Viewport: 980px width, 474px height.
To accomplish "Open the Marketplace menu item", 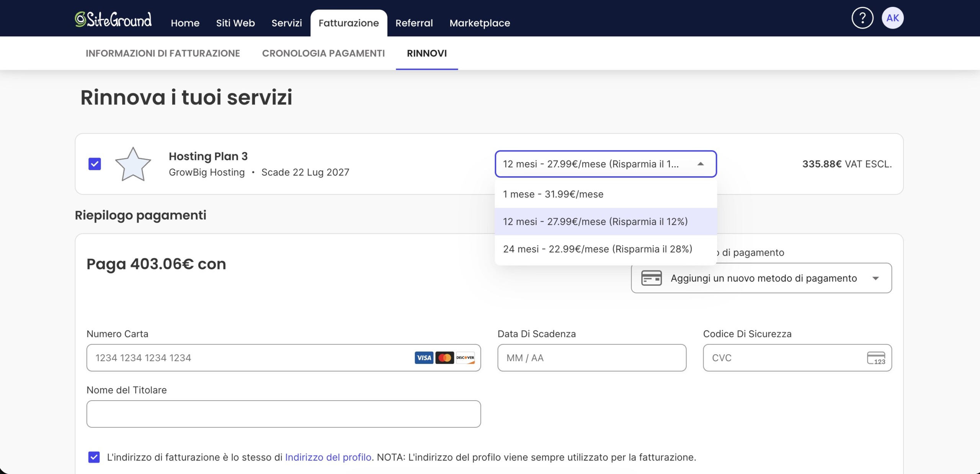I will click(480, 23).
